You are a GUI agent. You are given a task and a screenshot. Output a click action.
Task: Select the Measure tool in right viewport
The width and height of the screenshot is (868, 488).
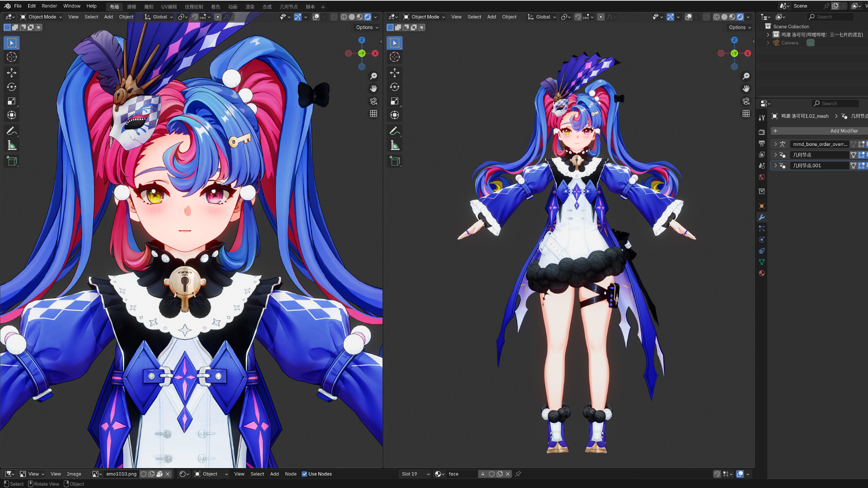pos(395,146)
